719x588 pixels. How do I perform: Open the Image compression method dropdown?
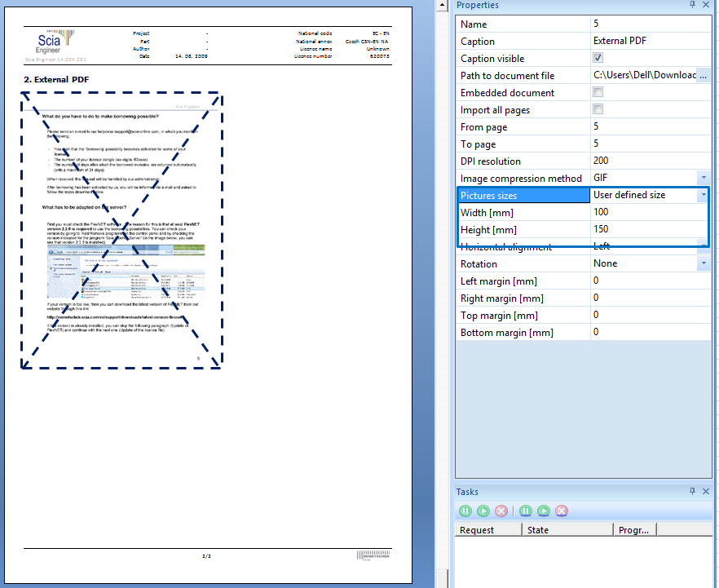(x=703, y=178)
